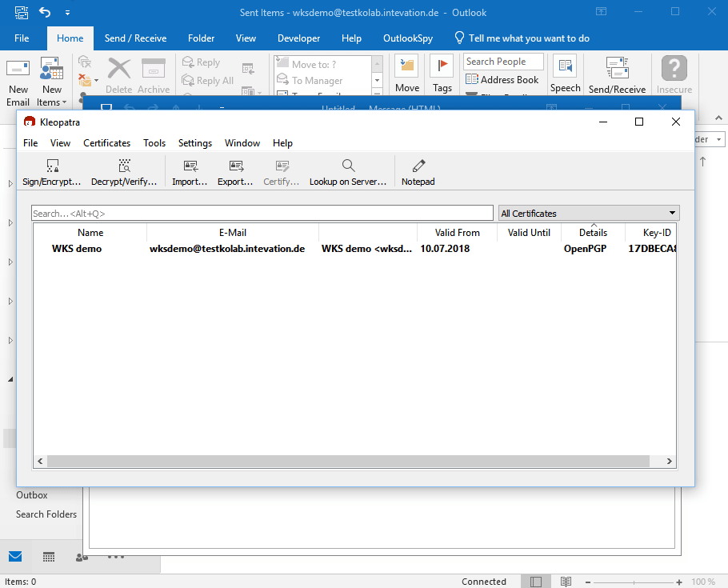Switch to Calendar view in navigation bar
This screenshot has width=728, height=588.
click(49, 557)
